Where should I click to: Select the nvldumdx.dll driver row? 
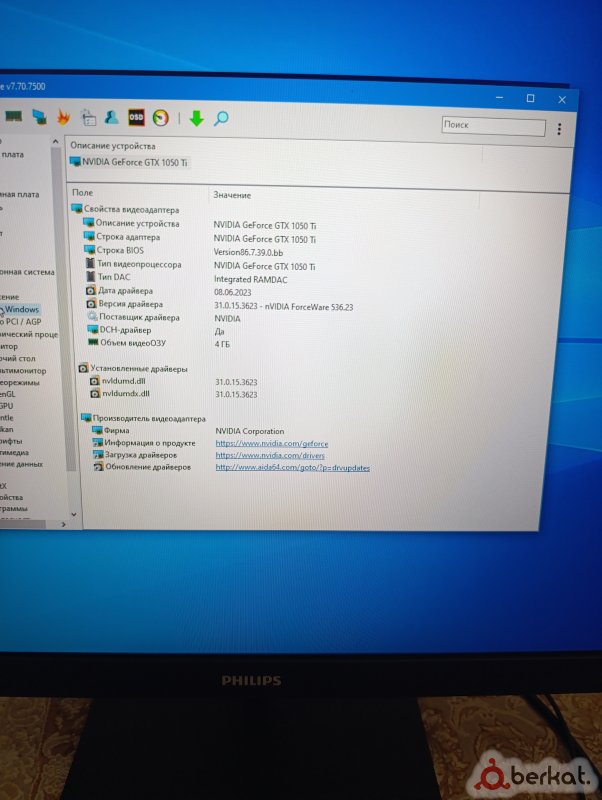point(126,393)
